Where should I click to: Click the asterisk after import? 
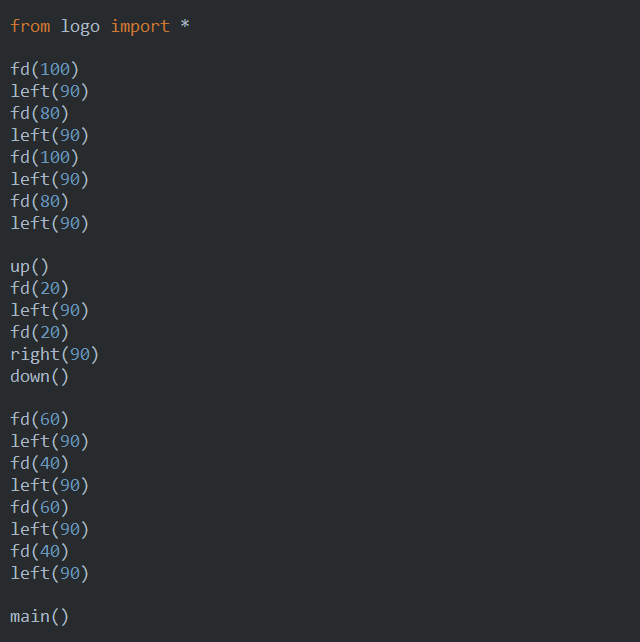(x=185, y=25)
